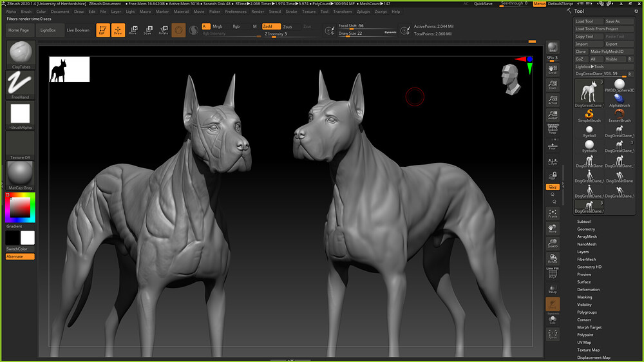Select the PM3D_Sphere3D tool
Screen dimensions: 644x362
(x=620, y=86)
